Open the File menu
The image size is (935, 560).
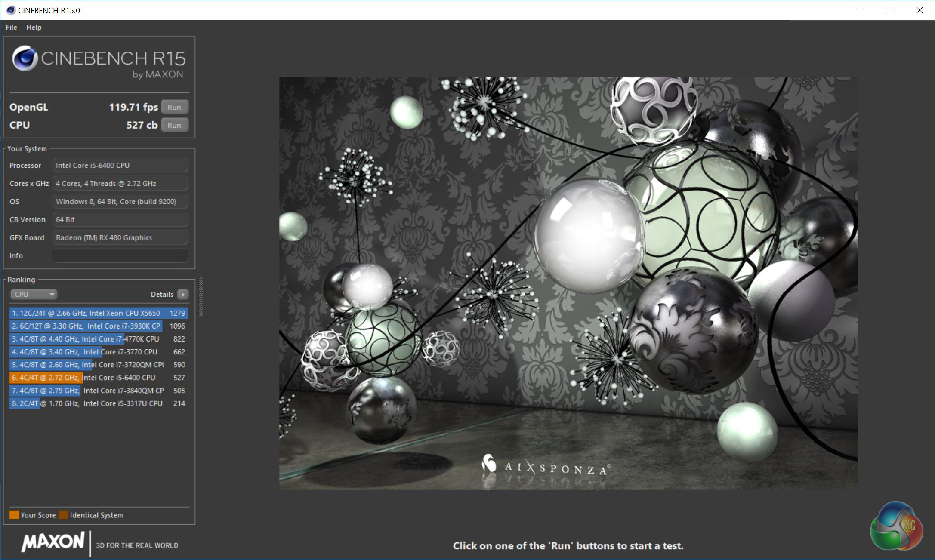(11, 28)
